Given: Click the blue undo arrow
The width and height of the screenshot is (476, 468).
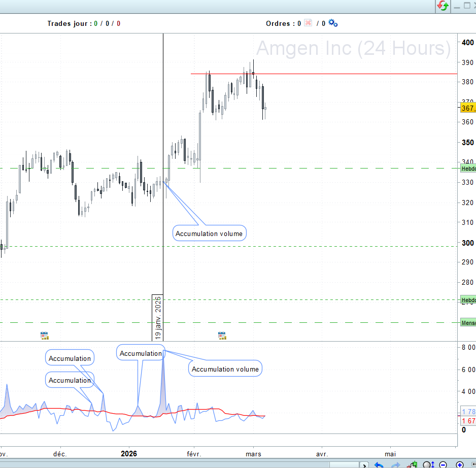Looking at the screenshot, I should [x=379, y=464].
